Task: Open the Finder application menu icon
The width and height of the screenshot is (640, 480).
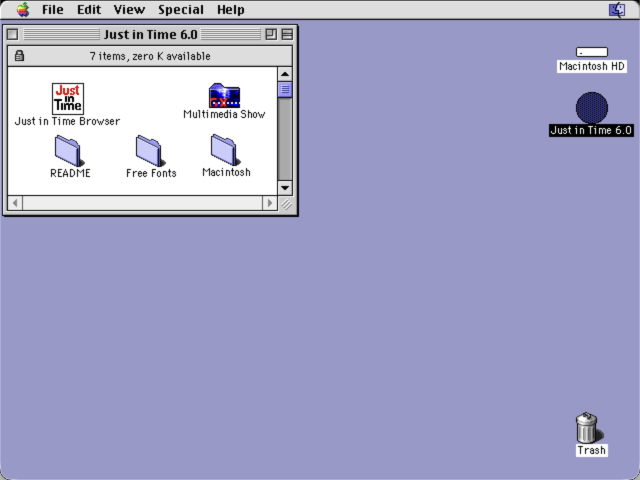Action: pos(617,9)
